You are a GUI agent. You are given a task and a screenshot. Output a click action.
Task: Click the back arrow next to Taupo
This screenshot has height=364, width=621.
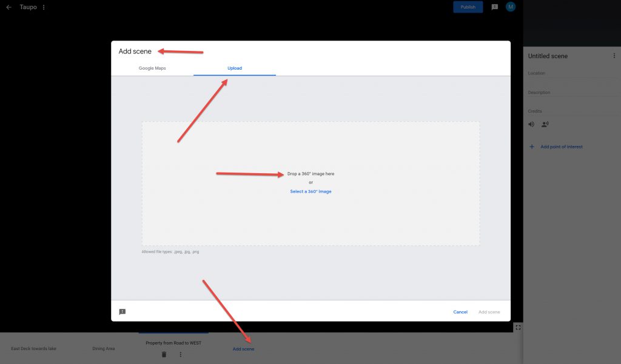[8, 7]
